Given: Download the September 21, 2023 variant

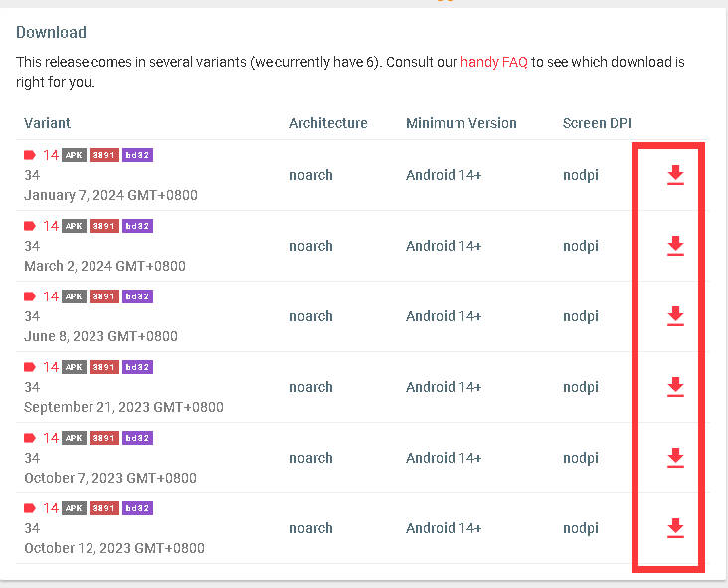Looking at the screenshot, I should pos(675,387).
